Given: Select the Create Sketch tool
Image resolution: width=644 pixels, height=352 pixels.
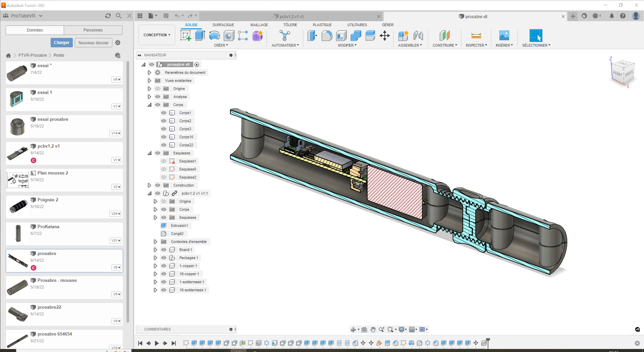Looking at the screenshot, I should click(x=186, y=35).
